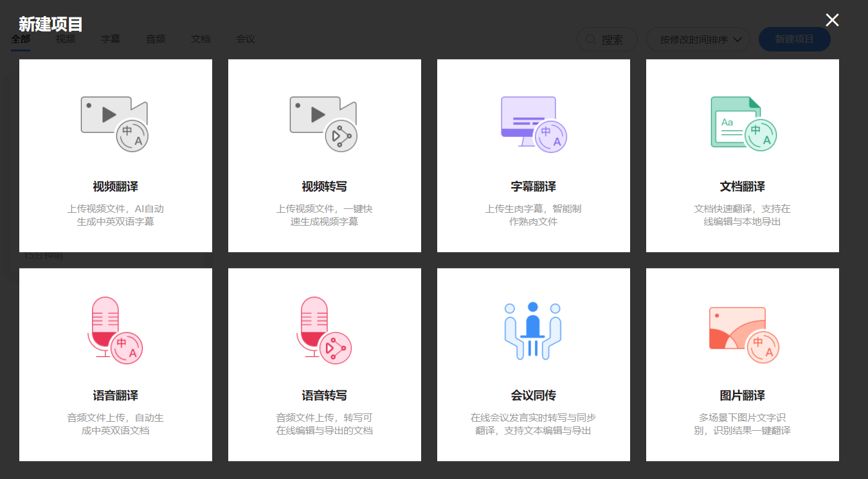Click description 上传生肉字幕，智能制作熟肉文件
The height and width of the screenshot is (479, 868).
coord(534,215)
